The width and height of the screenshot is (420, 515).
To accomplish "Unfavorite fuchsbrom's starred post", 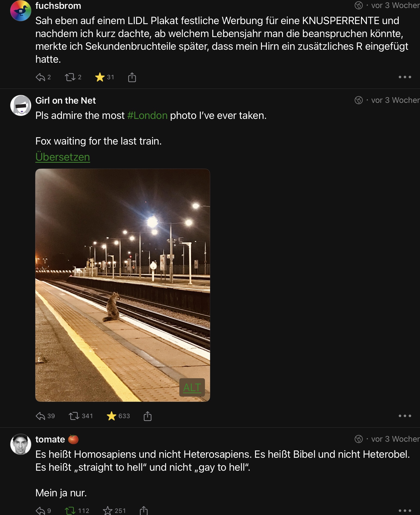I will tap(100, 77).
